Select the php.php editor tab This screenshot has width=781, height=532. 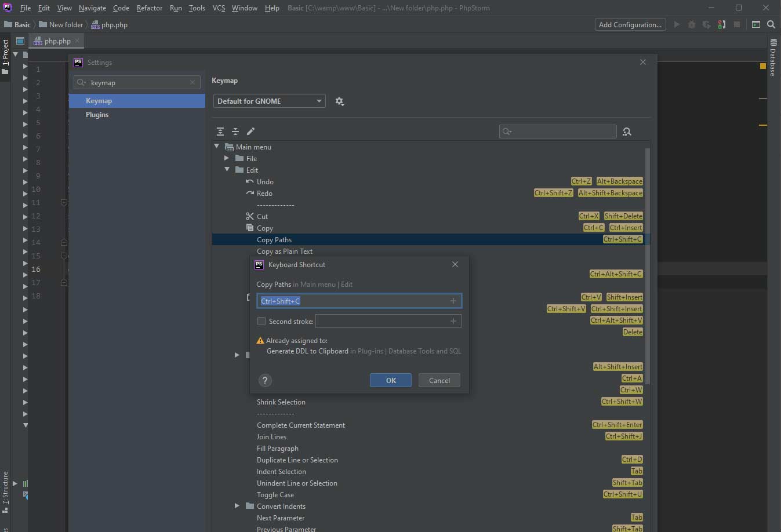[57, 41]
